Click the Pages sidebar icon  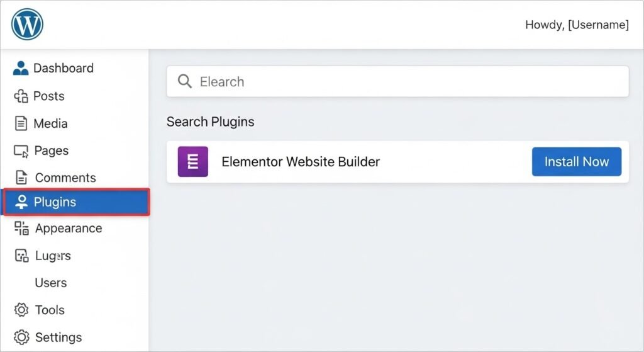pos(21,151)
